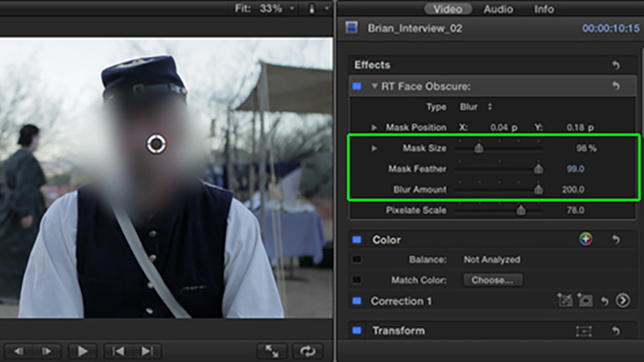The height and width of the screenshot is (362, 644).
Task: Switch to the Info tab
Action: coord(544,9)
